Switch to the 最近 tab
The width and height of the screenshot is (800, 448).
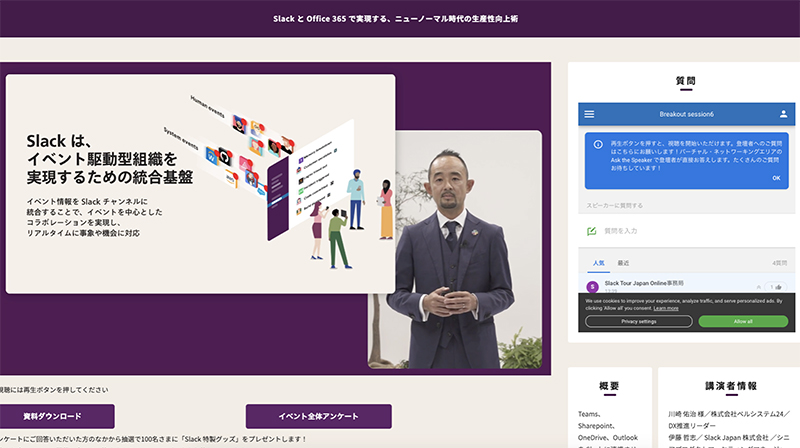623,263
